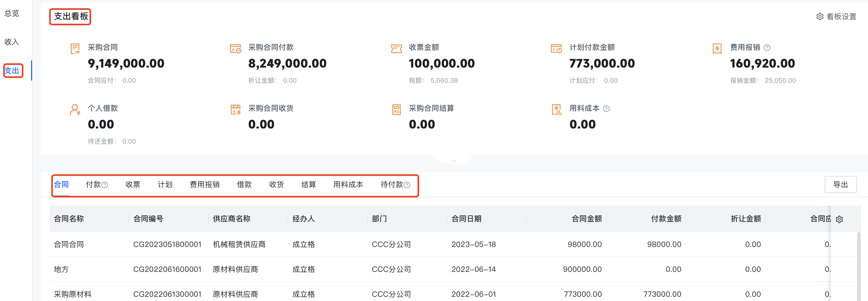Click the 支出看板 page title
The height and width of the screenshot is (301, 868).
pos(71,16)
